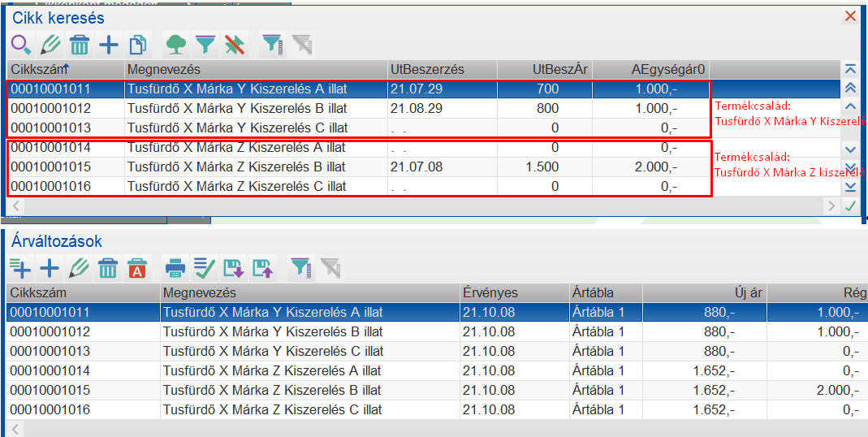
Task: Click Megnevezés column header in Cikk keresés
Action: tap(256, 69)
